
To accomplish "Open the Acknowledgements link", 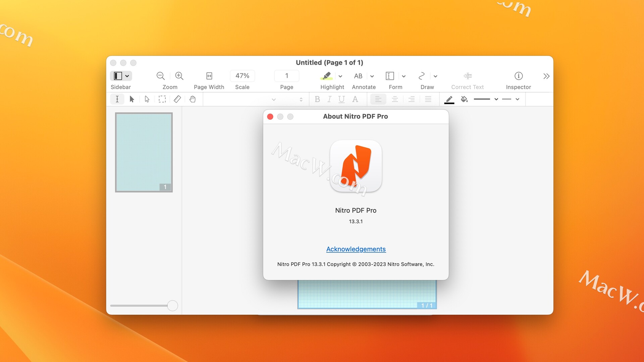I will pos(356,249).
